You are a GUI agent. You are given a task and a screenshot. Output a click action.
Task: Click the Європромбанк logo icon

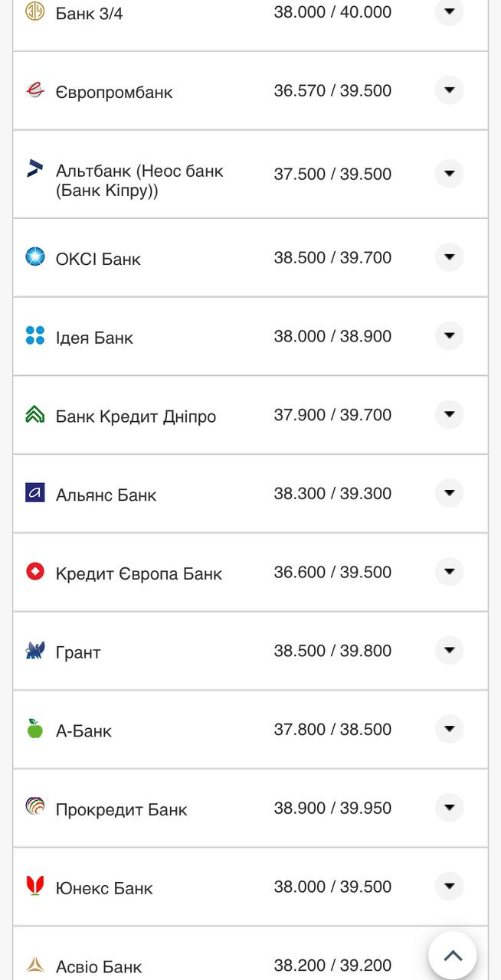point(35,90)
